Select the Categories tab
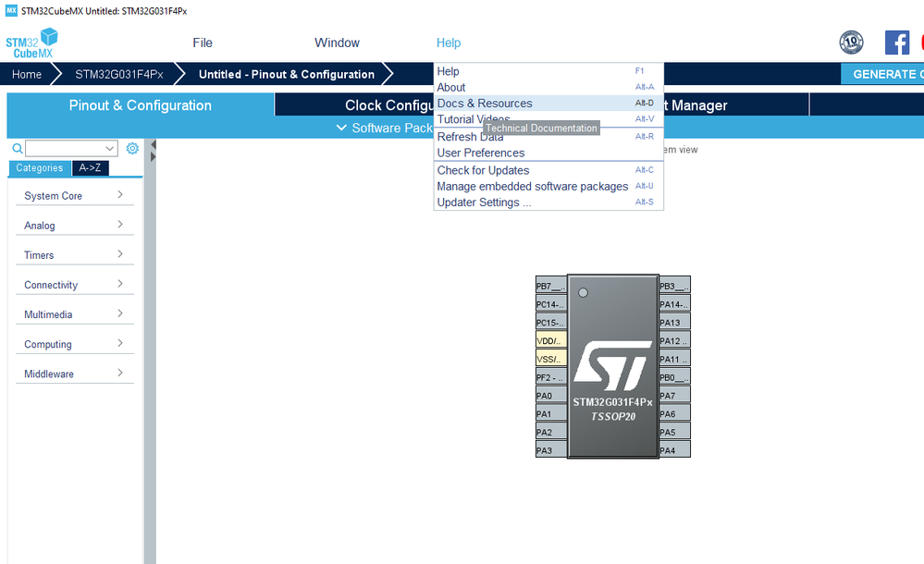The height and width of the screenshot is (564, 924). tap(40, 168)
